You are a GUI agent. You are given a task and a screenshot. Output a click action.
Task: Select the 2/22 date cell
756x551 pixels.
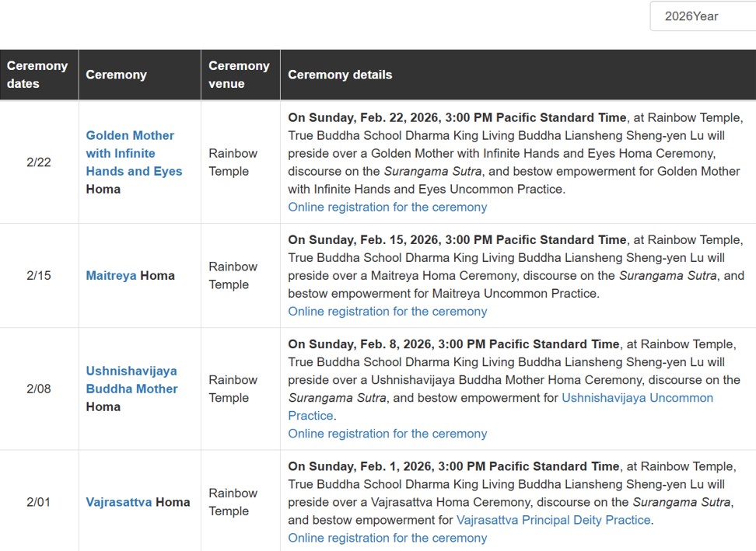click(x=39, y=162)
